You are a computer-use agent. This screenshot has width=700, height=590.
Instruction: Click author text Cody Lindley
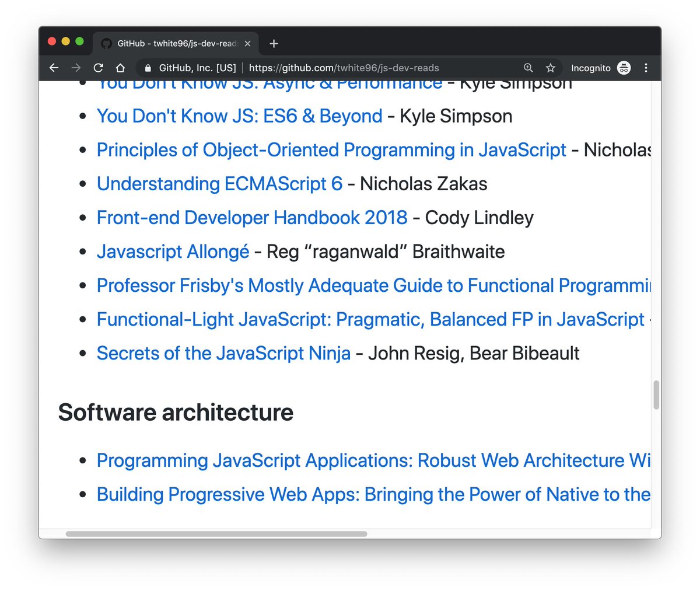coord(480,218)
